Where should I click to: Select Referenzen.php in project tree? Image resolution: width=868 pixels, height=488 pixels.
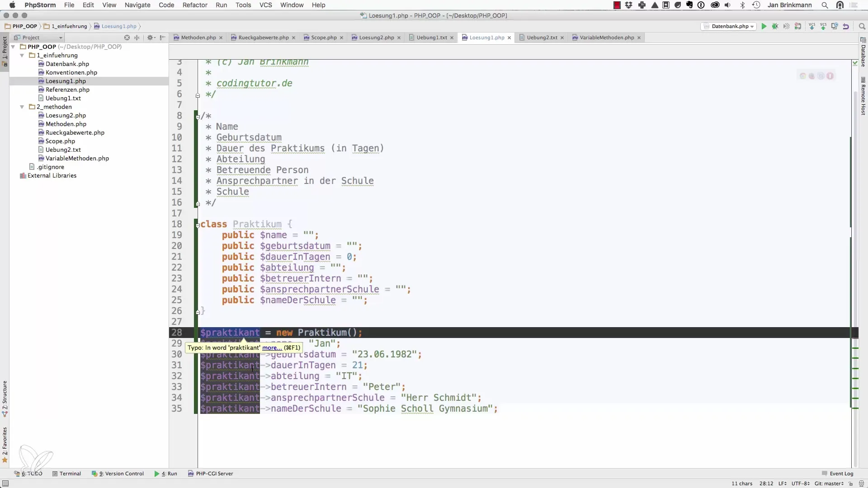[x=67, y=89]
